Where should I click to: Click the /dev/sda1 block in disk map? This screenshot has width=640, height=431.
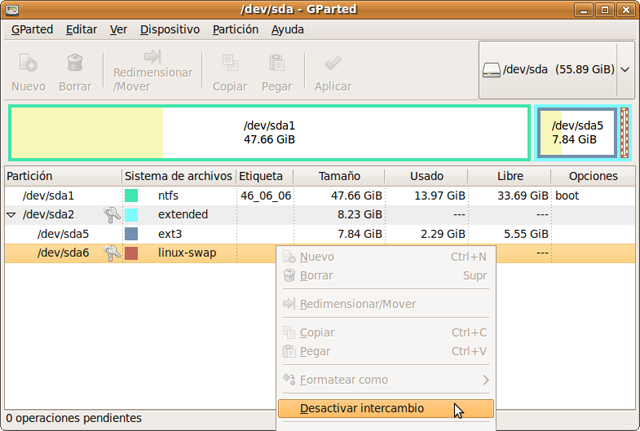[269, 132]
